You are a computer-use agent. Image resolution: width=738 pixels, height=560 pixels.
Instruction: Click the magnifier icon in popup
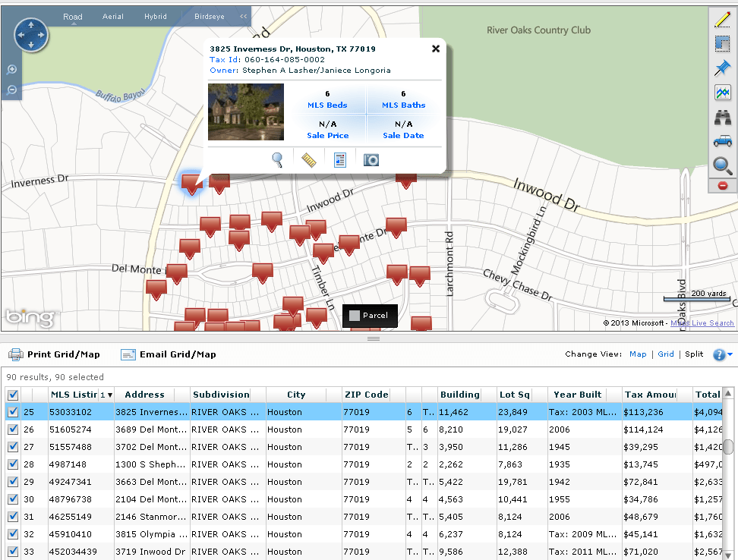[x=278, y=160]
